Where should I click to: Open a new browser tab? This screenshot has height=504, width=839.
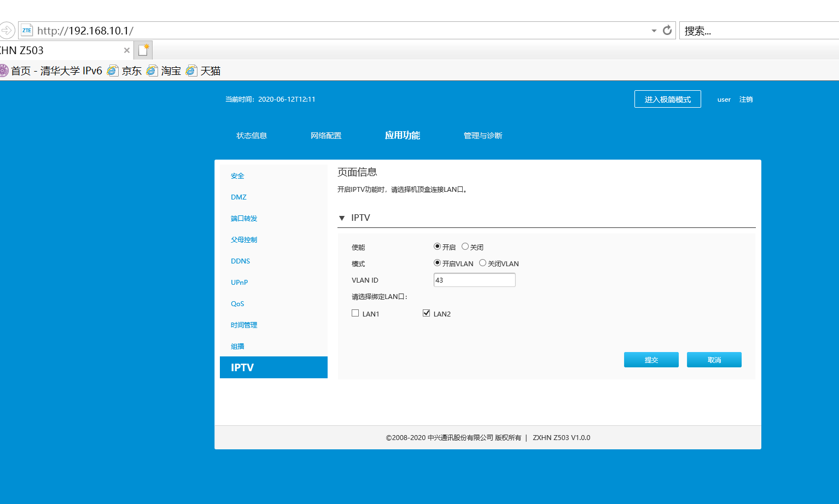[x=143, y=50]
